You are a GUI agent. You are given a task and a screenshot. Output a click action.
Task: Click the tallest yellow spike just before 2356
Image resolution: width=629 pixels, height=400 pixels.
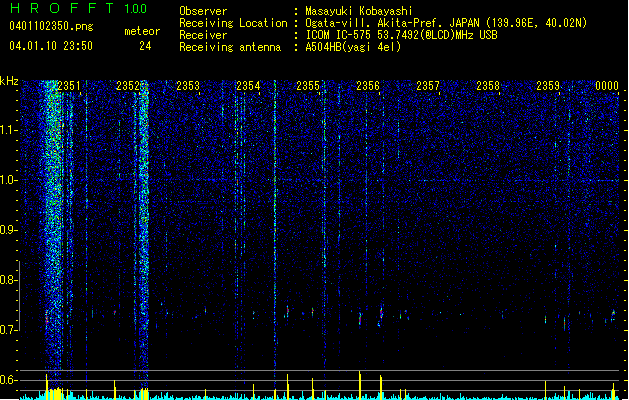(x=360, y=385)
